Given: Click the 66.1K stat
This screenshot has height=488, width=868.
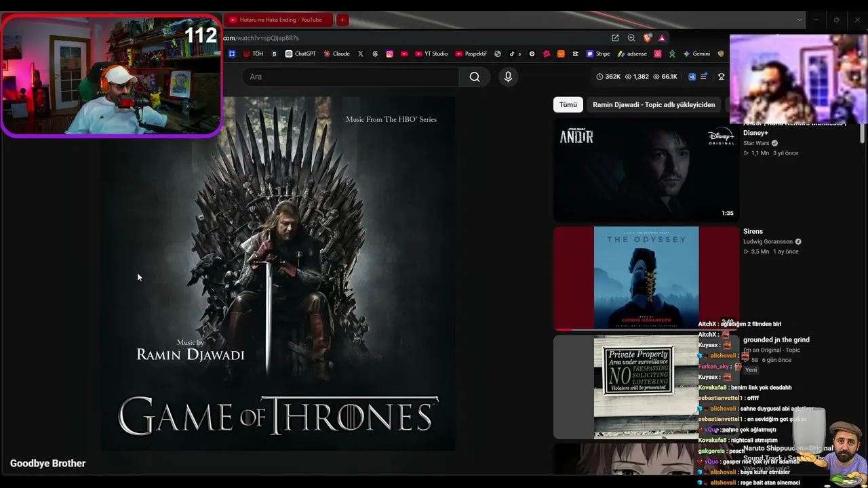Looking at the screenshot, I should click(665, 77).
